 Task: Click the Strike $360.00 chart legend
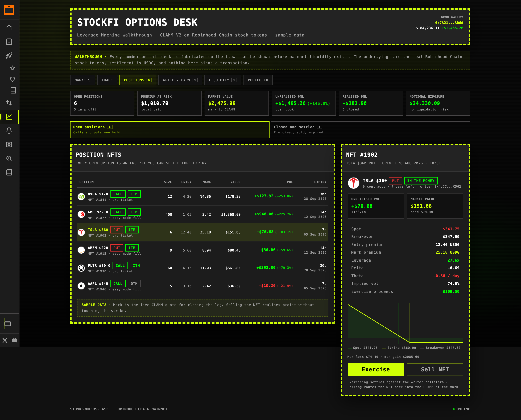tap(399, 348)
